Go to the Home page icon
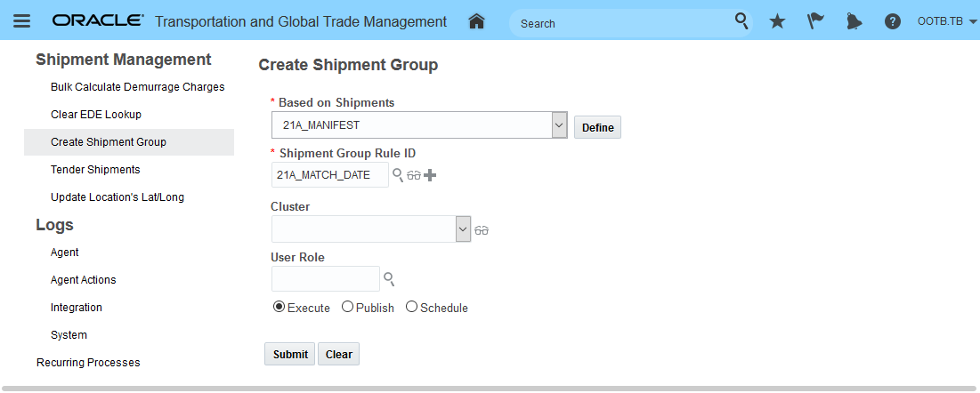The image size is (980, 393). tap(476, 21)
